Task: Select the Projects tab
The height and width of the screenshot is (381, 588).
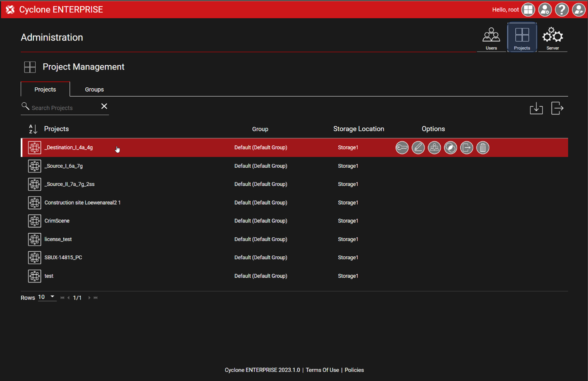Action: (45, 89)
